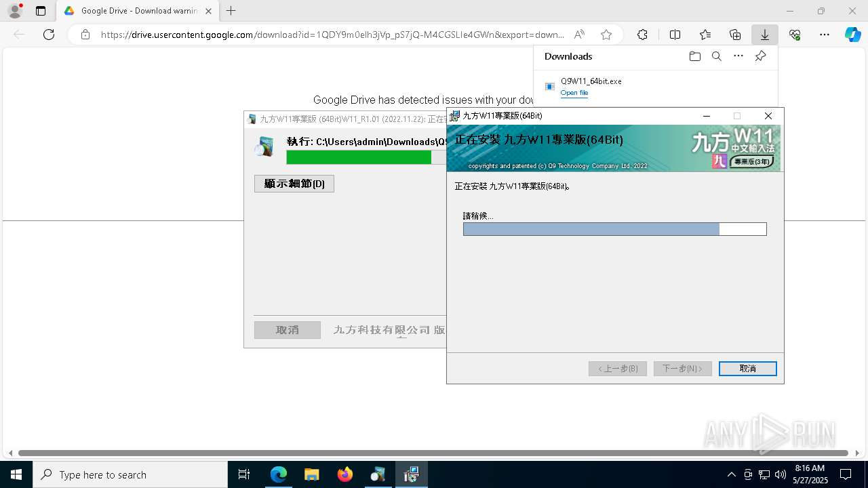
Task: Open the downloads folder icon
Action: click(694, 56)
